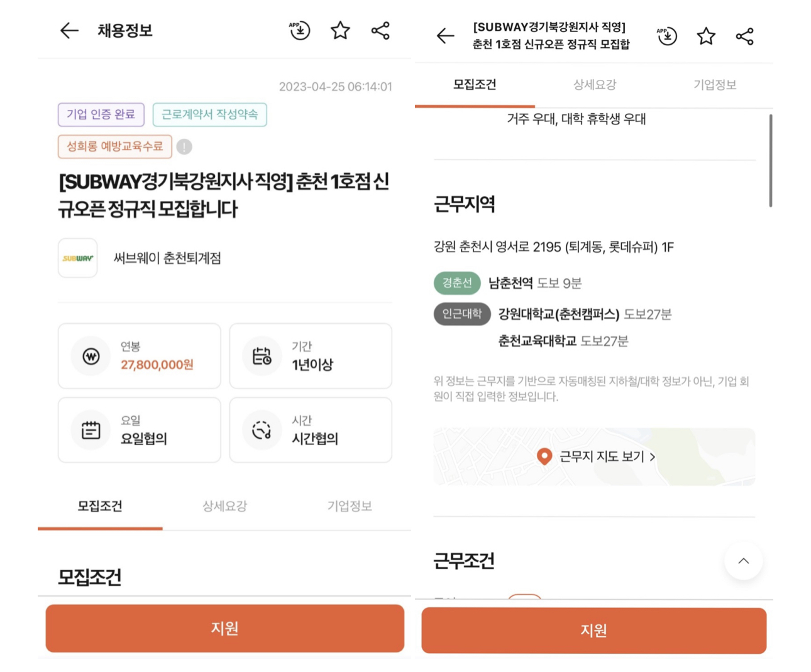Viewport: 811px width, 672px height.
Task: Tap the 기간 calendar-clock icon
Action: (262, 356)
